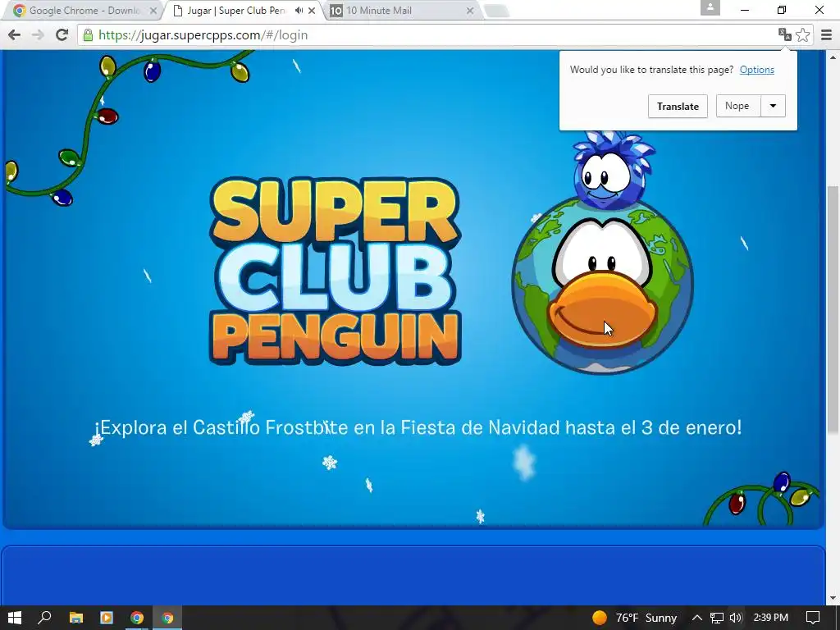Image resolution: width=840 pixels, height=630 pixels.
Task: Go back using the browser back arrow
Action: (15, 34)
